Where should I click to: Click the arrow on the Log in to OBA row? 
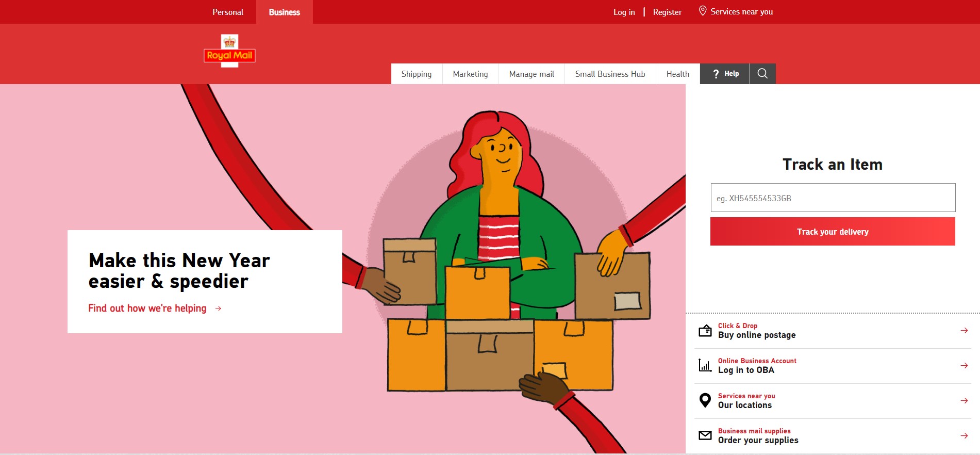964,366
